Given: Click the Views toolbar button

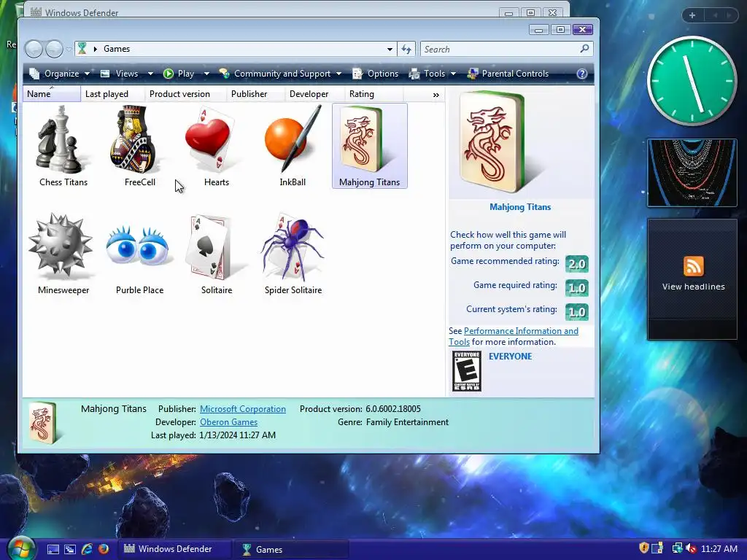Looking at the screenshot, I should click(x=119, y=74).
